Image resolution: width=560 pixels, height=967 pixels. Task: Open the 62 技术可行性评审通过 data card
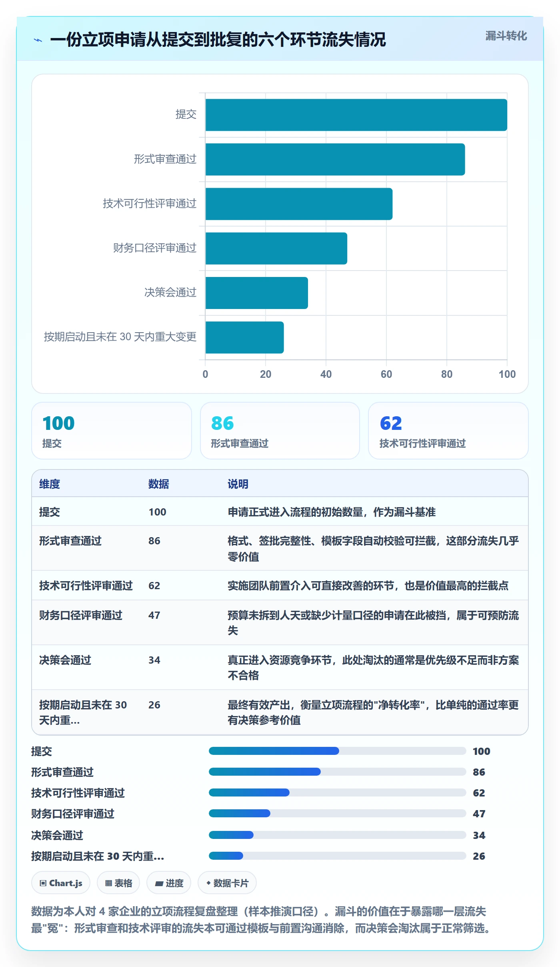tap(448, 431)
